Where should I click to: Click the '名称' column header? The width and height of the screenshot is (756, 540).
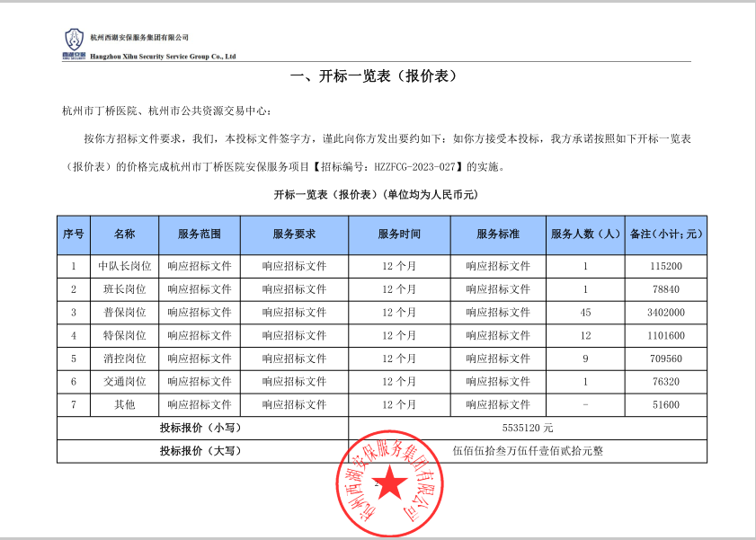124,235
